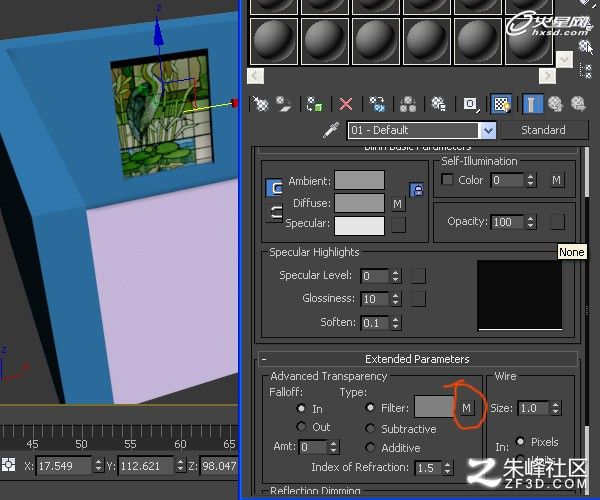Click the sample slots down arrow
Screen dimensions: 600x500
564,60
